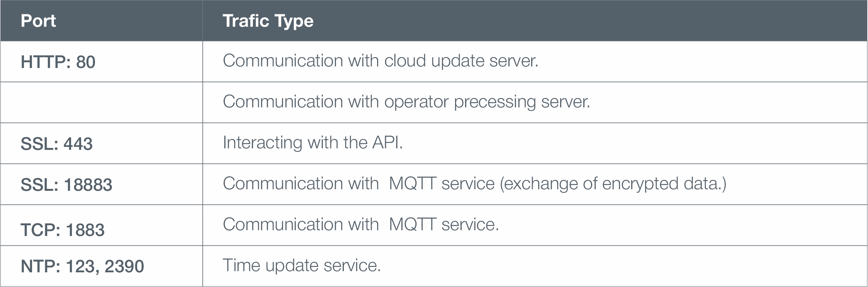
Task: Click the Trafic Type column header
Action: click(268, 21)
